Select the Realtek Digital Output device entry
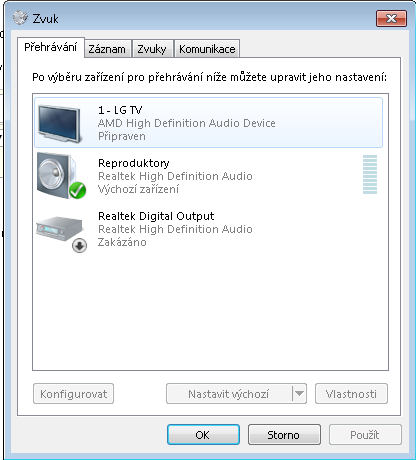This screenshot has height=460, width=416. click(209, 229)
